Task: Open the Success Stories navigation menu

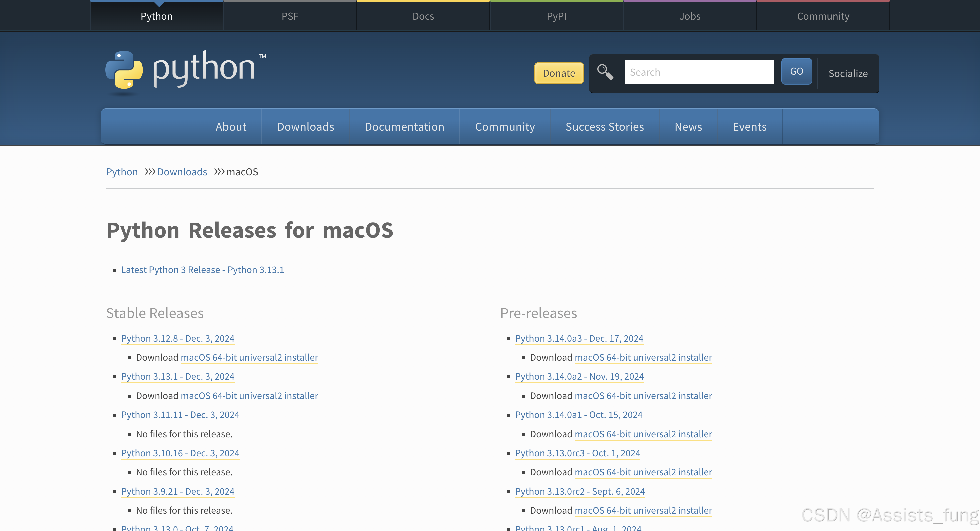Action: 605,127
